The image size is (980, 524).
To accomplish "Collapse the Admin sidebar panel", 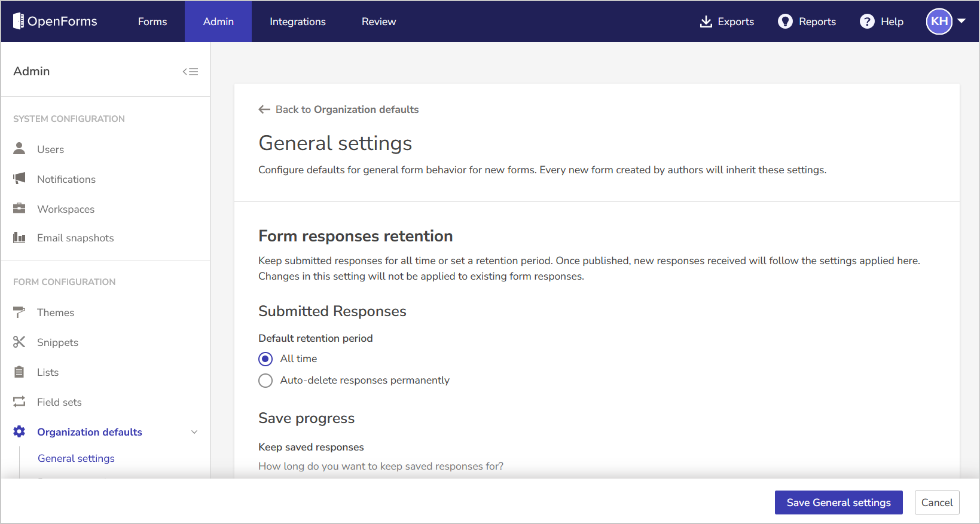I will (190, 72).
